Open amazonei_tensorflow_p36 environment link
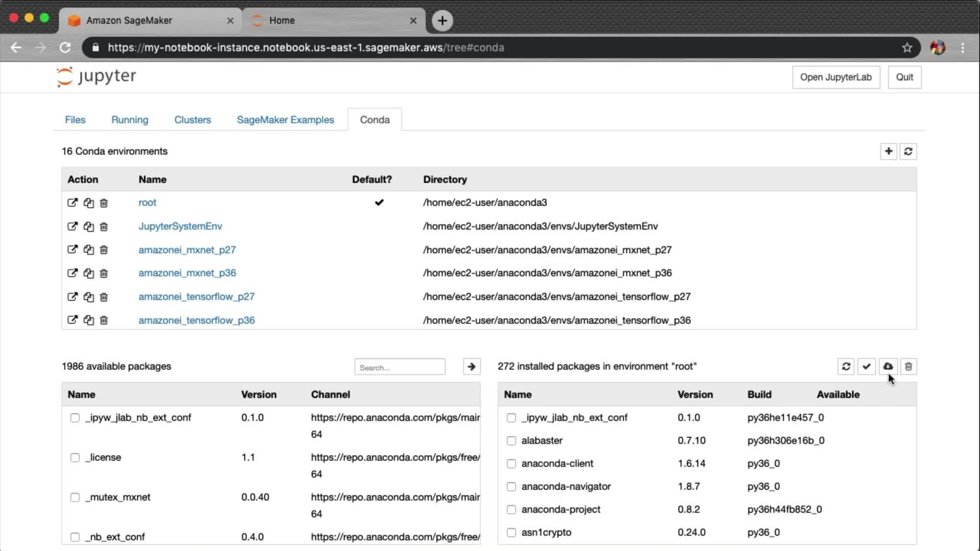The height and width of the screenshot is (551, 980). 197,320
